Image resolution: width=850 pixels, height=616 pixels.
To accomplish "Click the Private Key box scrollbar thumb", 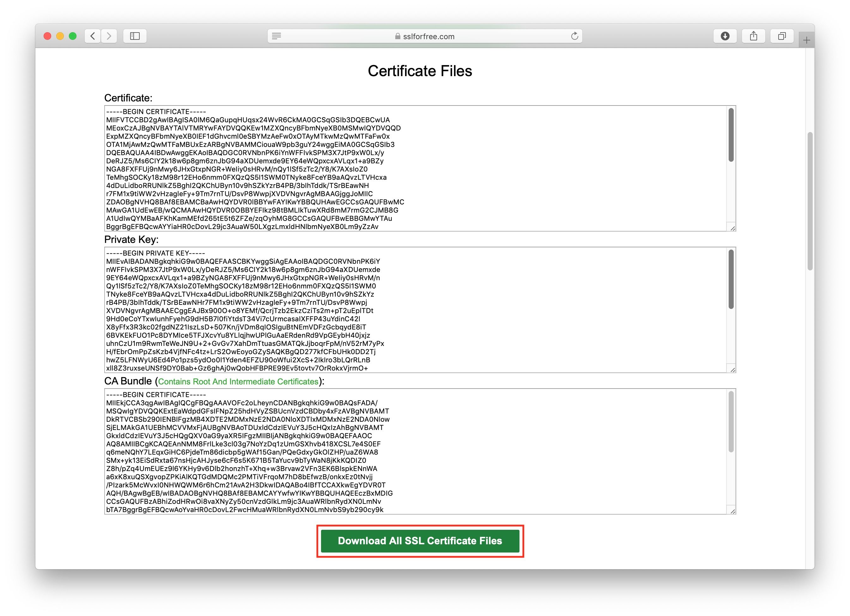I will pos(731,279).
